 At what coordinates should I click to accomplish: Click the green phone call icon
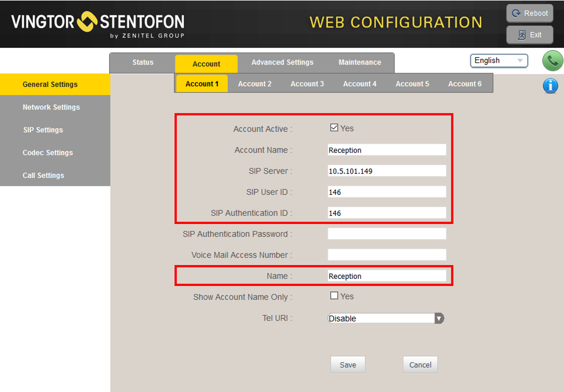point(552,61)
